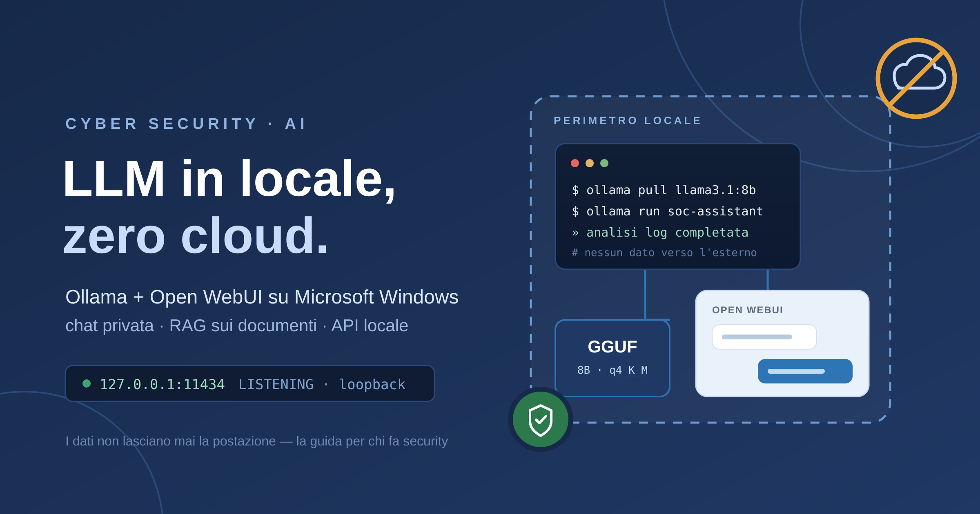Click the "loopback" label
The image size is (980, 514).
[372, 384]
